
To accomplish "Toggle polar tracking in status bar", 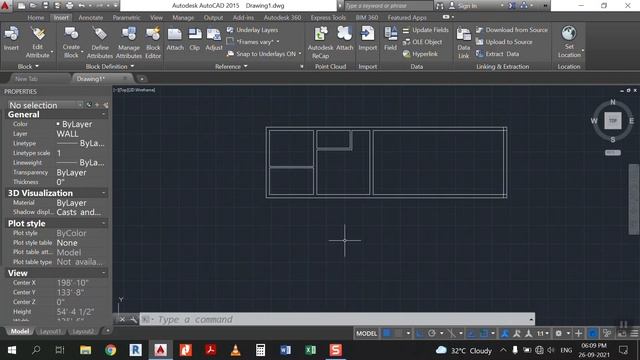I will (x=432, y=333).
